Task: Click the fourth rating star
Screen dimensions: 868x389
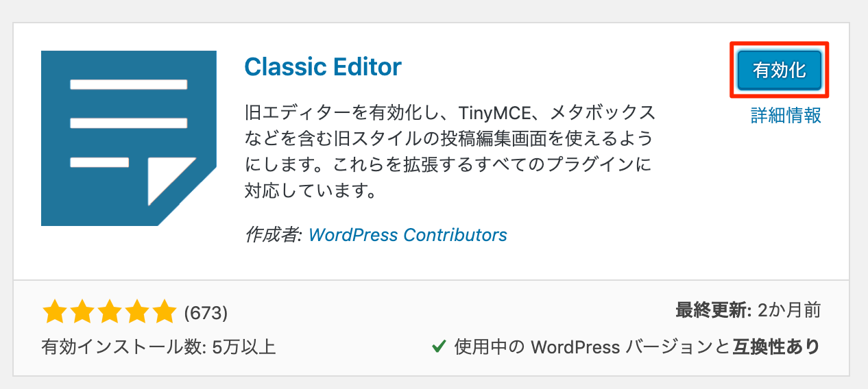Action: click(136, 312)
